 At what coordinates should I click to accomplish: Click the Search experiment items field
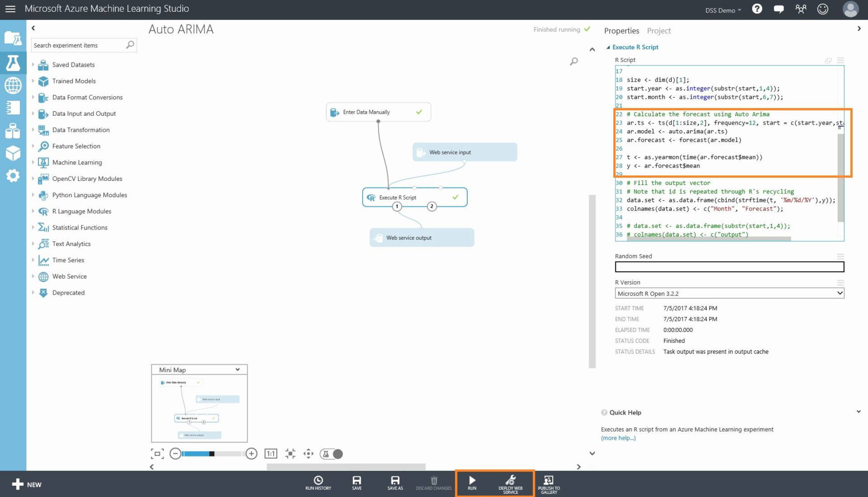point(78,45)
